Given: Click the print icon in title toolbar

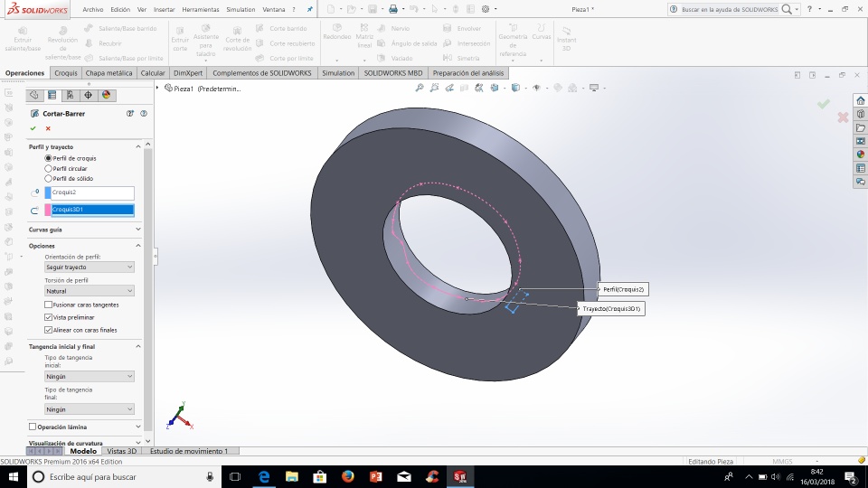Looking at the screenshot, I should [393, 9].
